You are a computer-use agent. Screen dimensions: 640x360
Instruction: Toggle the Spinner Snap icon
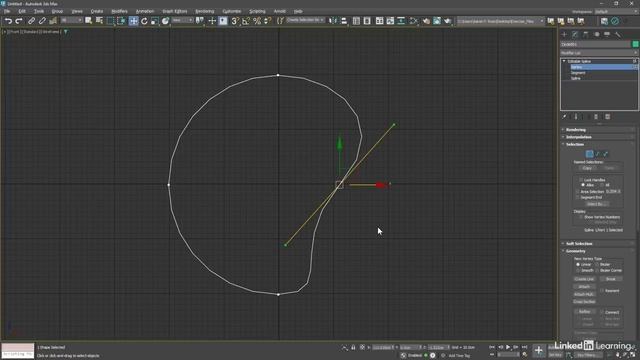[x=267, y=21]
